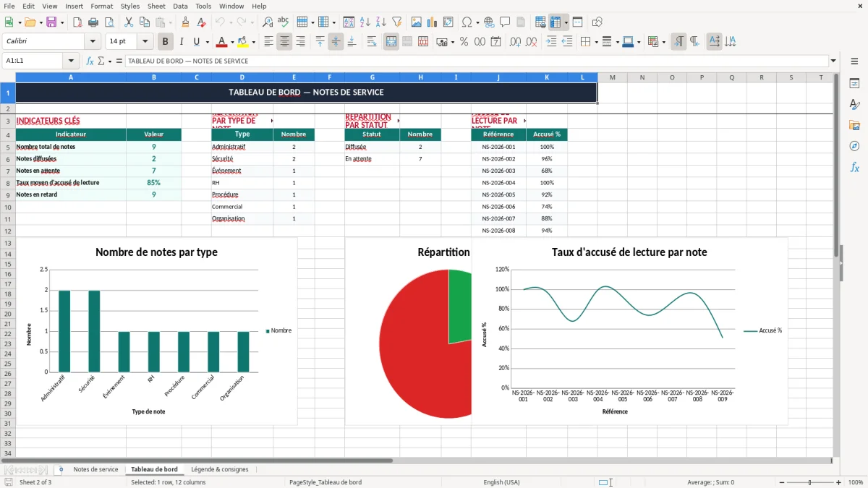Open the Font Name dropdown
868x488 pixels.
click(92, 42)
